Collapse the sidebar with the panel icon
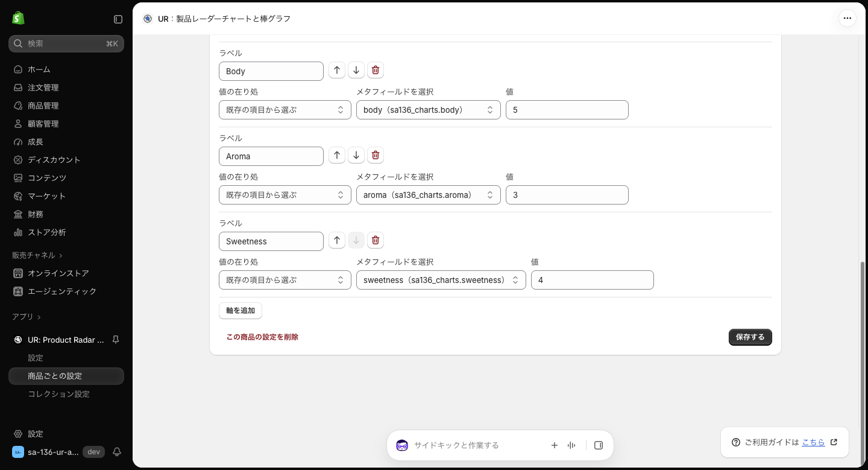The height and width of the screenshot is (470, 868). tap(118, 19)
